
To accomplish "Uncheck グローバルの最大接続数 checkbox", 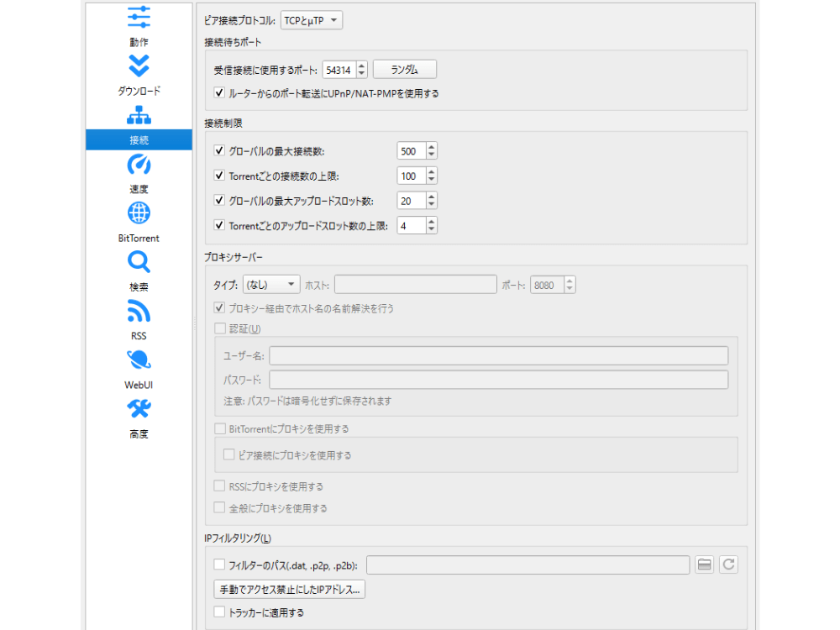I will (x=220, y=151).
